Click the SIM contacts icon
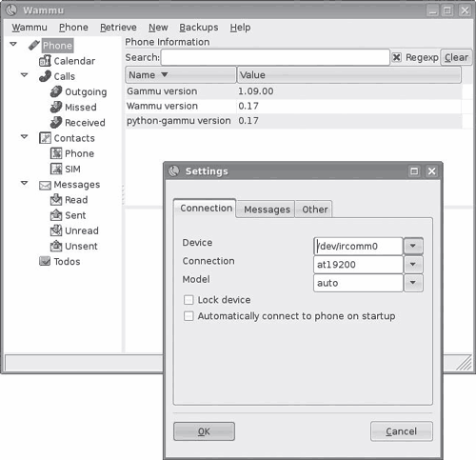The width and height of the screenshot is (476, 460). point(56,169)
